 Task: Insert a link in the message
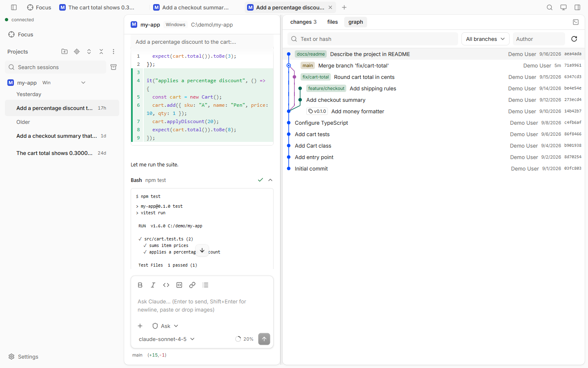pos(192,285)
